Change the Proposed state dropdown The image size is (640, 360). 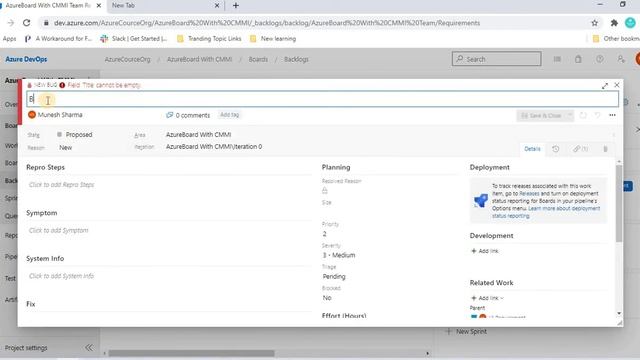click(75, 135)
